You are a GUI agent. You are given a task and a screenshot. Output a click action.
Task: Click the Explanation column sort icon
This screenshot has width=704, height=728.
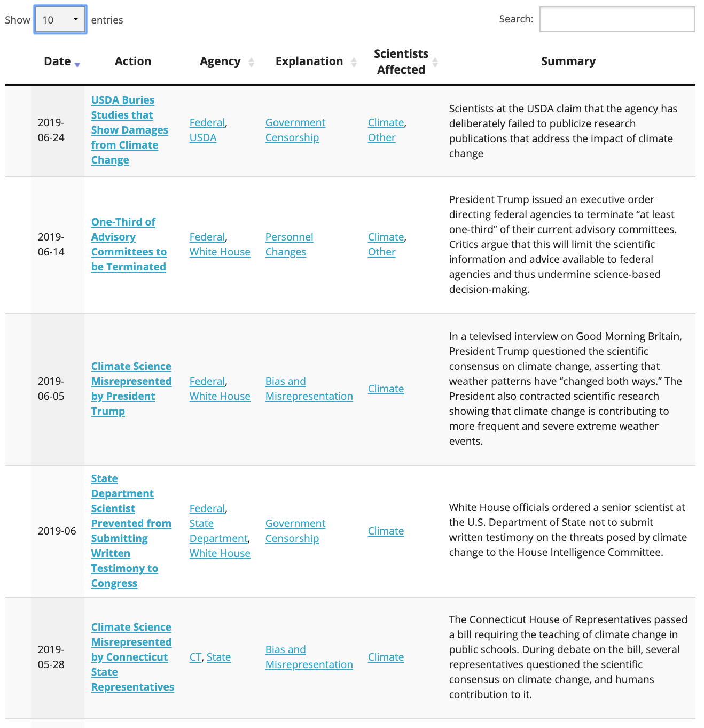[x=354, y=62]
